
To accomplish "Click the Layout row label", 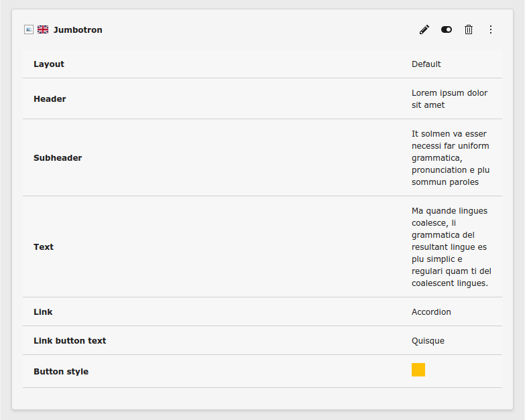I will (49, 64).
